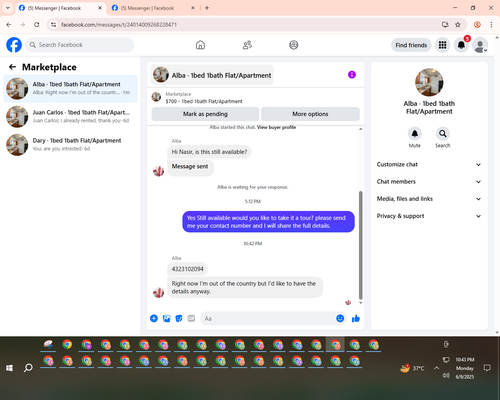
Task: Open the taskbar clock showing 10:43 PM
Action: (465, 368)
